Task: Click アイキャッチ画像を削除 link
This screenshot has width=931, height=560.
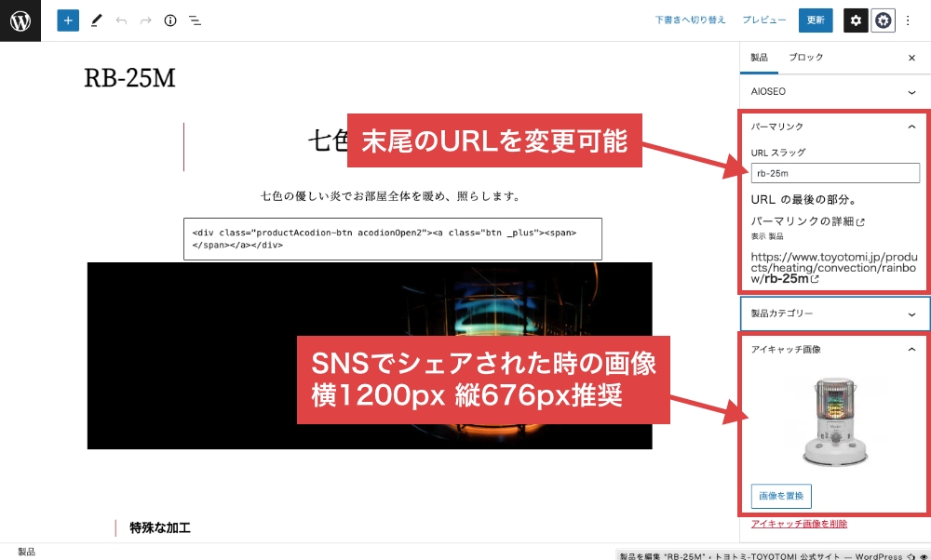Action: [x=799, y=524]
